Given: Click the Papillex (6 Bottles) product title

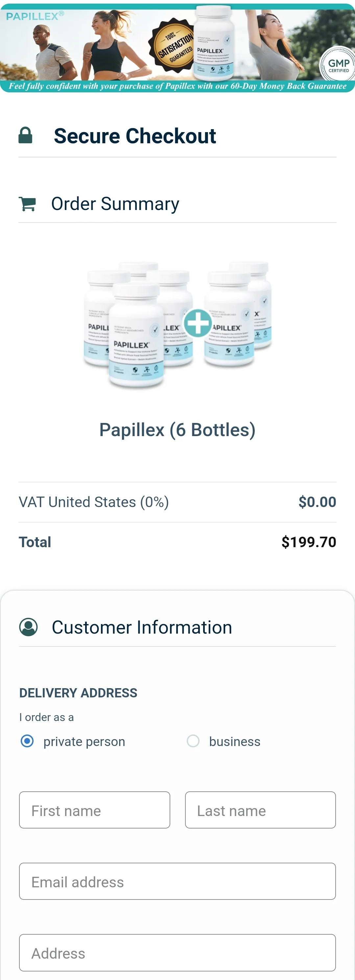Looking at the screenshot, I should click(x=177, y=430).
